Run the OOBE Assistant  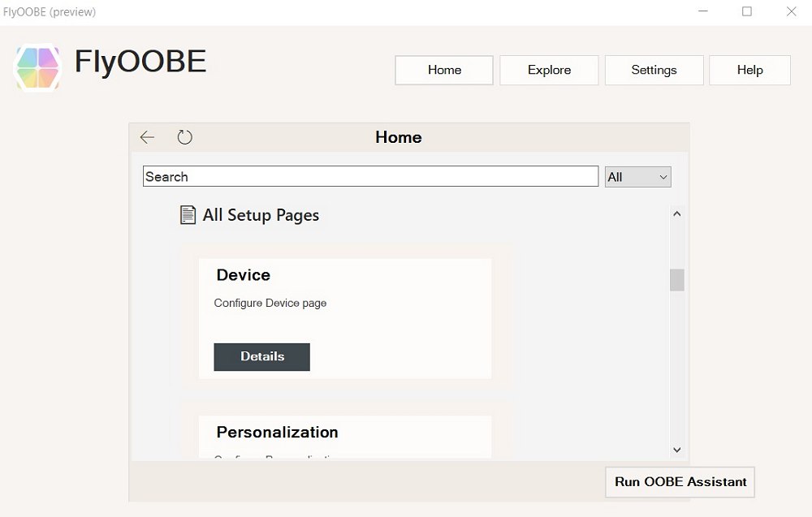coord(679,481)
